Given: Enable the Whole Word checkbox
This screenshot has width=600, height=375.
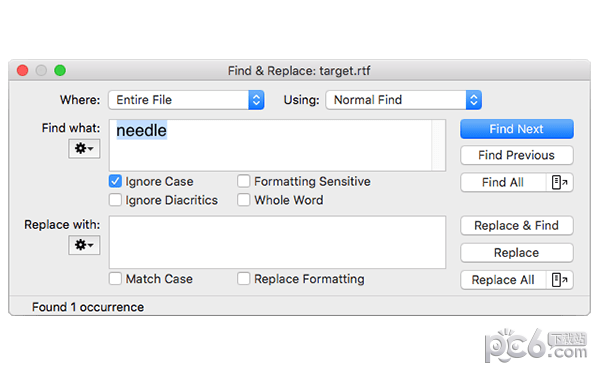Looking at the screenshot, I should 243,200.
